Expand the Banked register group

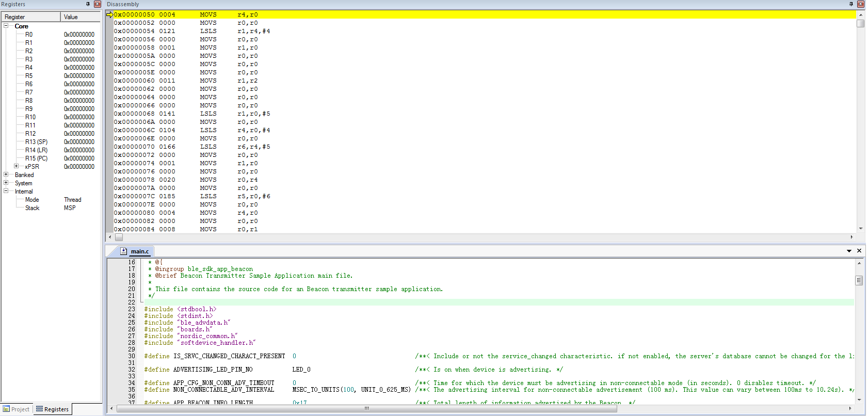[x=6, y=174]
